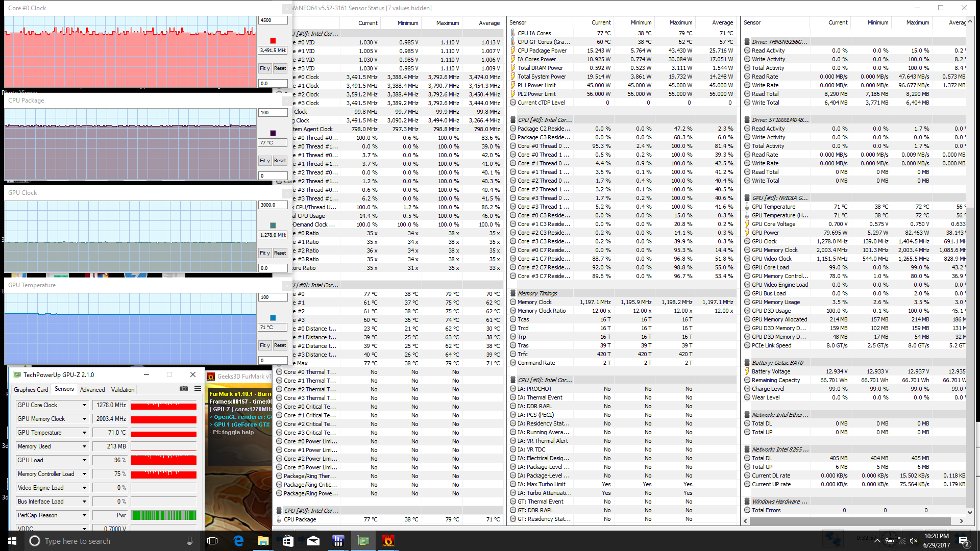Expand the GPU Temperature sensor dropdown
980x551 pixels.
click(x=84, y=433)
